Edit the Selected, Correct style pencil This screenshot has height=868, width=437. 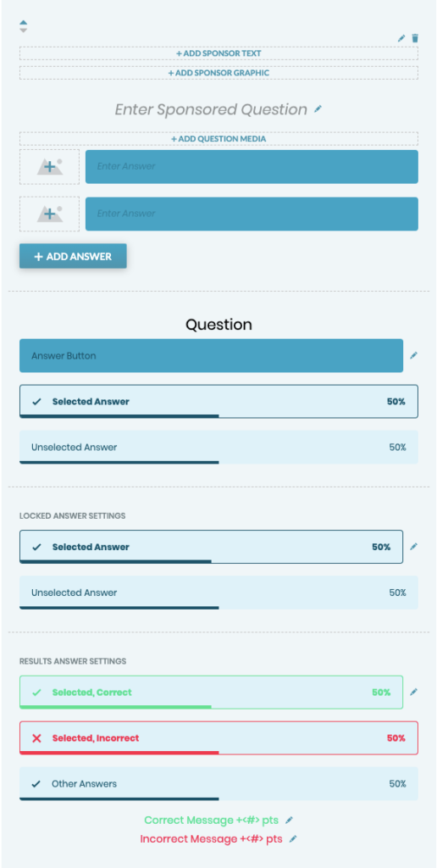click(x=413, y=692)
